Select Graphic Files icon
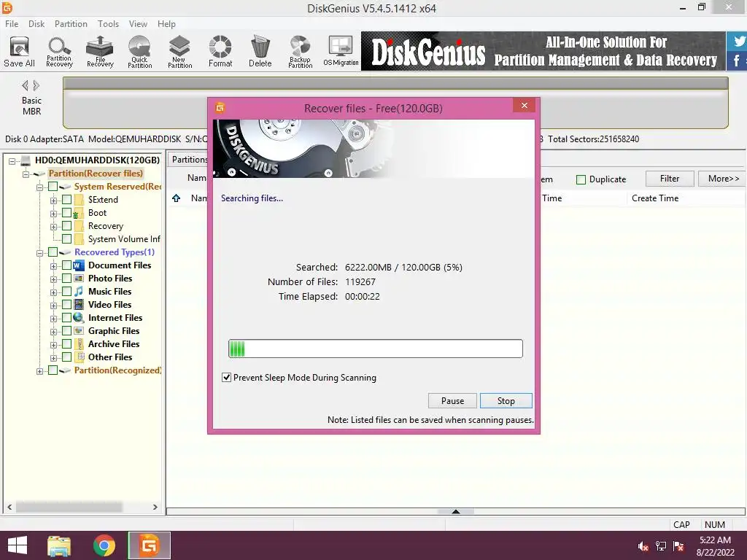 click(79, 330)
